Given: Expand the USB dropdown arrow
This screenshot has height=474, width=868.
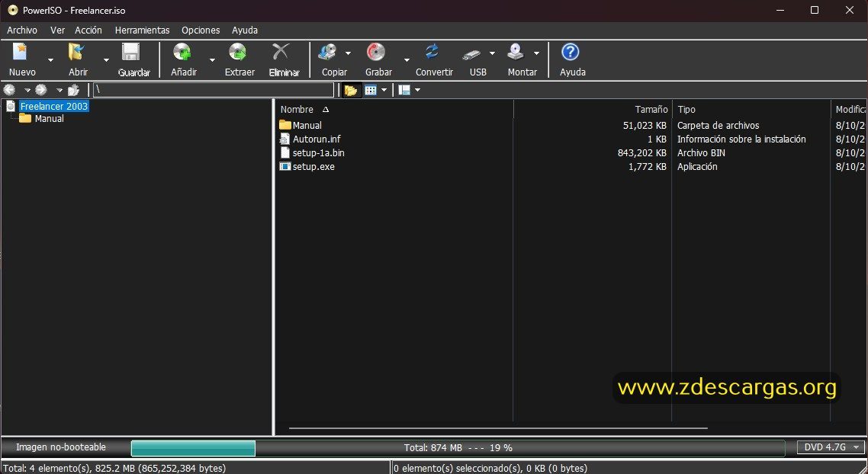Looking at the screenshot, I should [491, 53].
